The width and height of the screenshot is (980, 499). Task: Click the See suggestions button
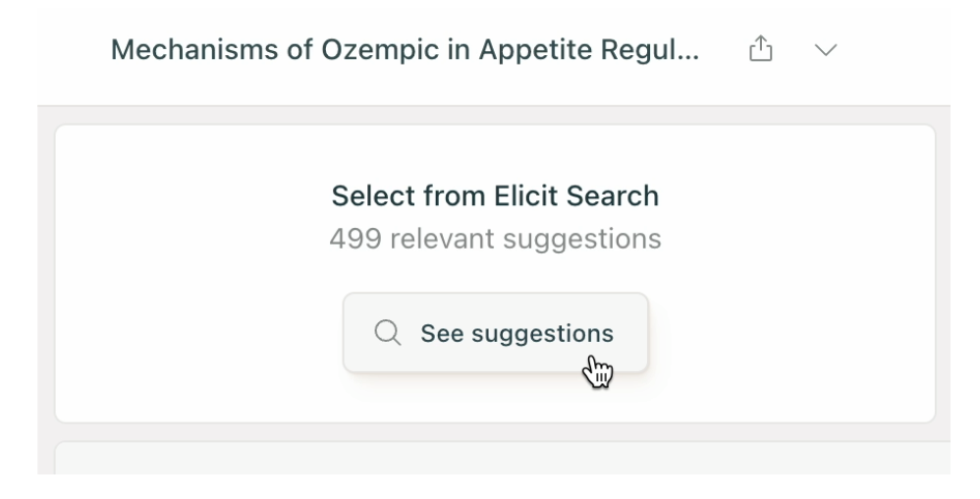(496, 333)
